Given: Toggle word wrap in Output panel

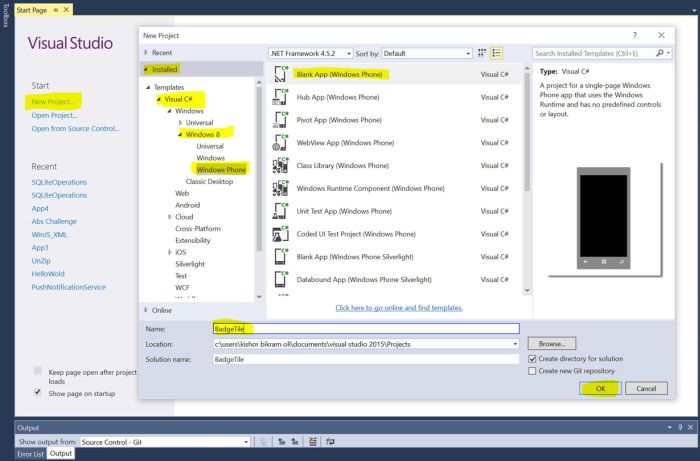Looking at the screenshot, I should tap(330, 441).
